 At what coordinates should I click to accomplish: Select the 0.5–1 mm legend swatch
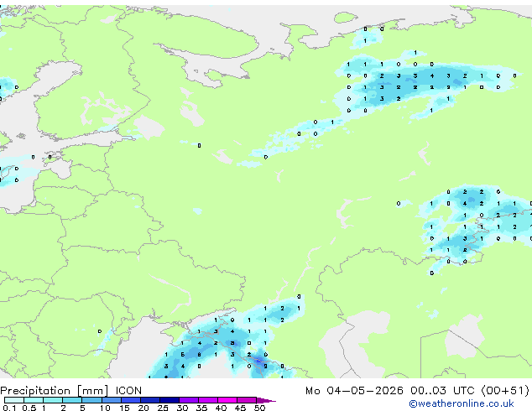[x=34, y=400]
